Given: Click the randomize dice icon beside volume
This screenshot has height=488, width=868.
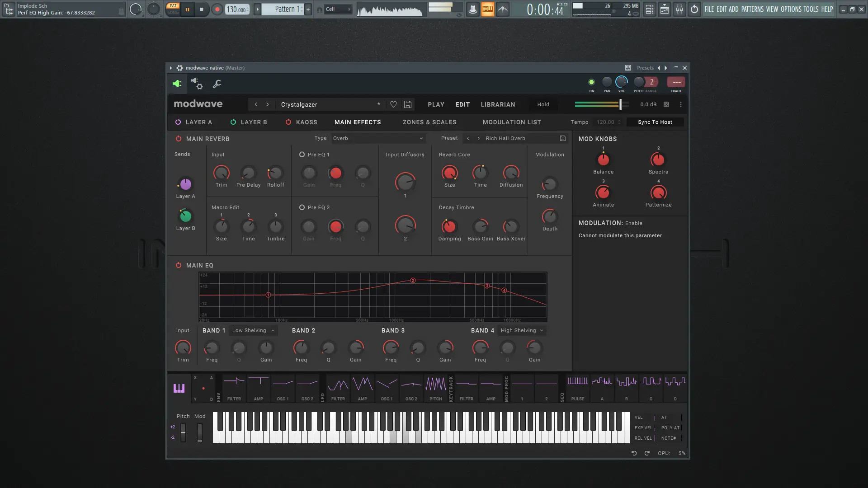Looking at the screenshot, I should pyautogui.click(x=666, y=104).
